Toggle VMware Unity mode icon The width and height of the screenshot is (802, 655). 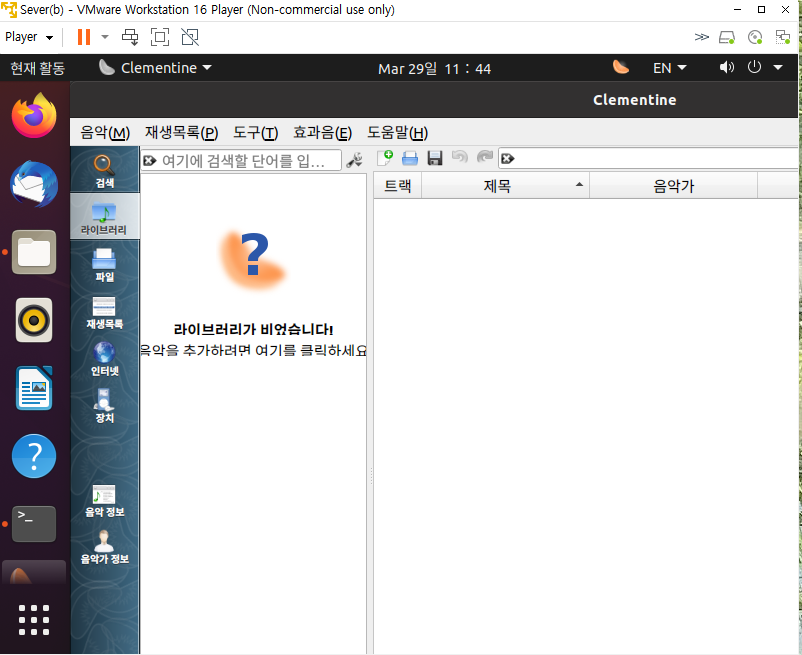[190, 37]
